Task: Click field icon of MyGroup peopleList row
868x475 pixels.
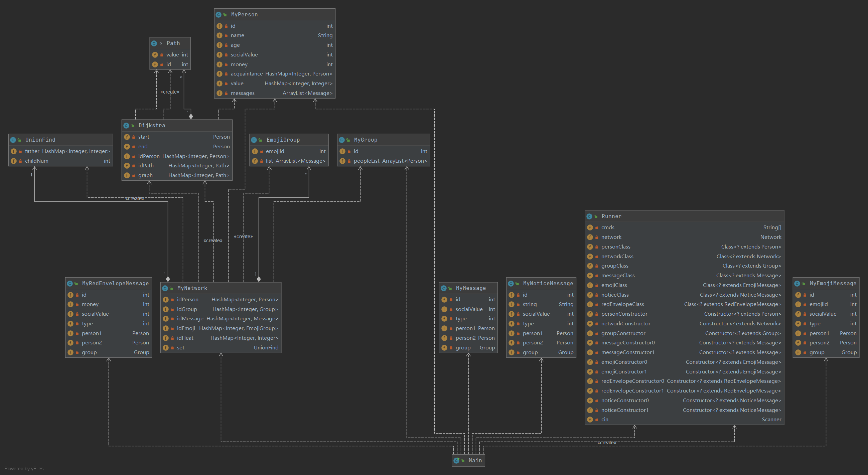Action: 343,161
